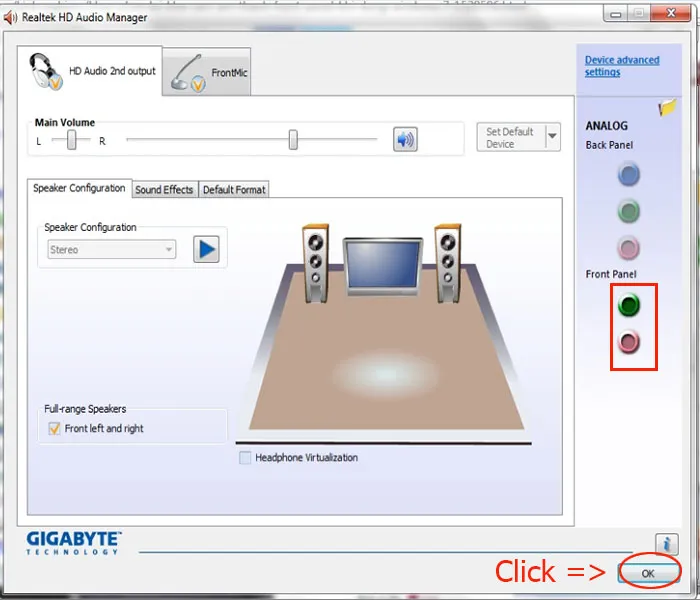The height and width of the screenshot is (600, 700).
Task: Click the blue back panel audio jack
Action: tap(628, 176)
